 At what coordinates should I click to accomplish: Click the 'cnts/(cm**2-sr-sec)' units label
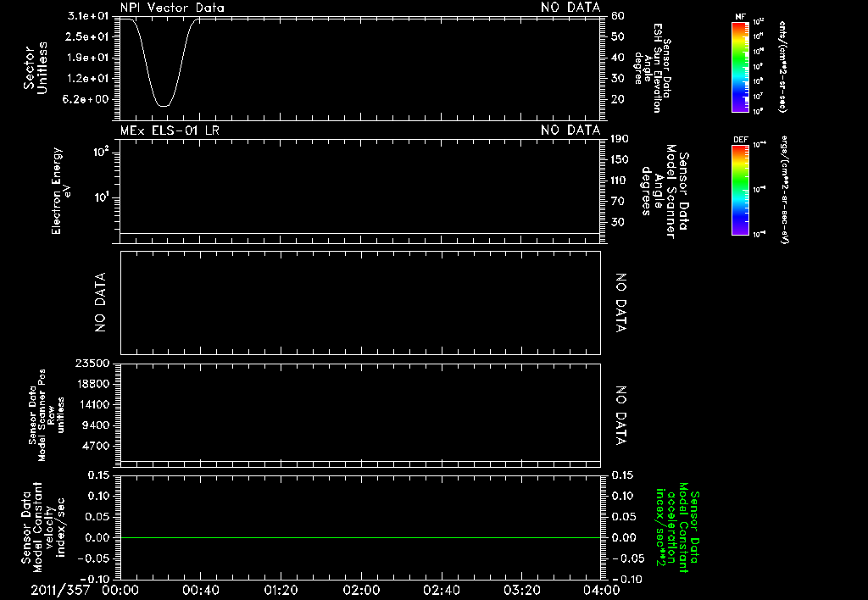[x=782, y=67]
